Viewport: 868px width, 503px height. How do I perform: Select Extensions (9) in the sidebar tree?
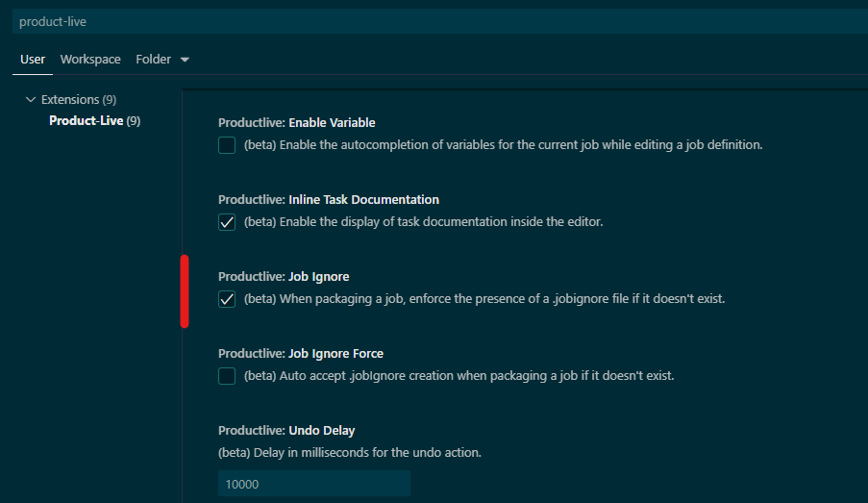[x=79, y=100]
